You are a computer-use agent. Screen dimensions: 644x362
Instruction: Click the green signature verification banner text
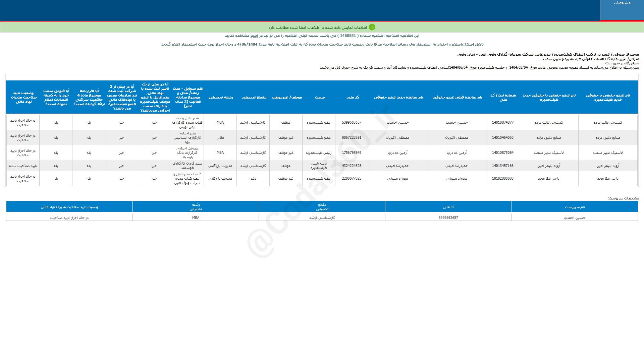[x=317, y=27]
